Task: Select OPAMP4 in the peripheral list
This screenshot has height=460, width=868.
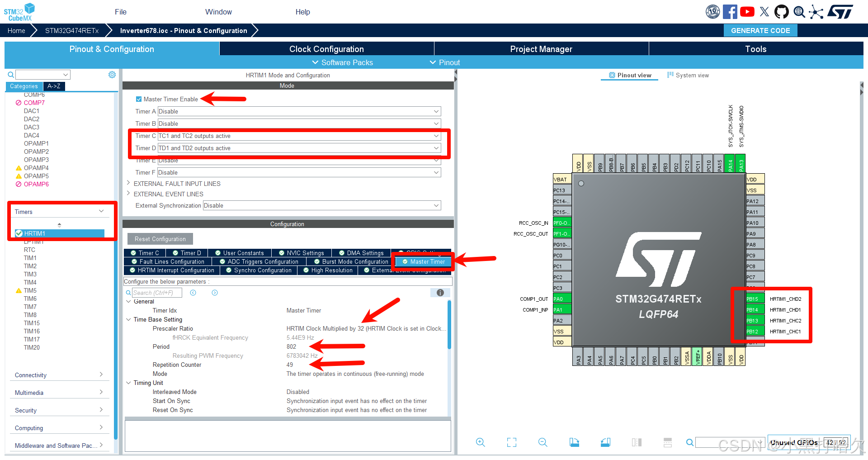Action: (x=36, y=168)
